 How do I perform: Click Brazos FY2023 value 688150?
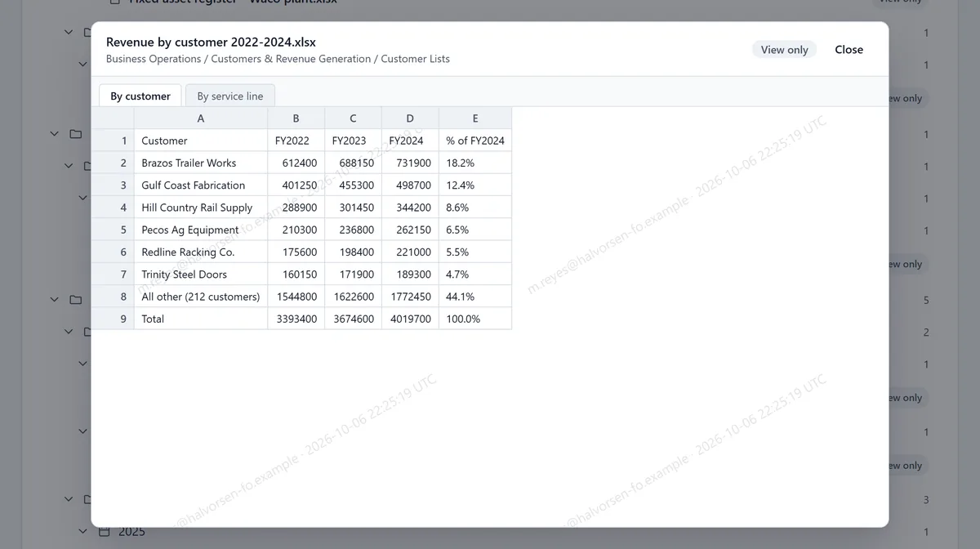pyautogui.click(x=354, y=163)
